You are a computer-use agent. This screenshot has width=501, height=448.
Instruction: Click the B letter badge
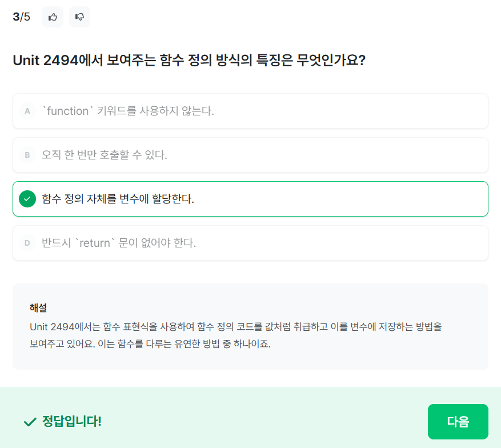pyautogui.click(x=27, y=155)
